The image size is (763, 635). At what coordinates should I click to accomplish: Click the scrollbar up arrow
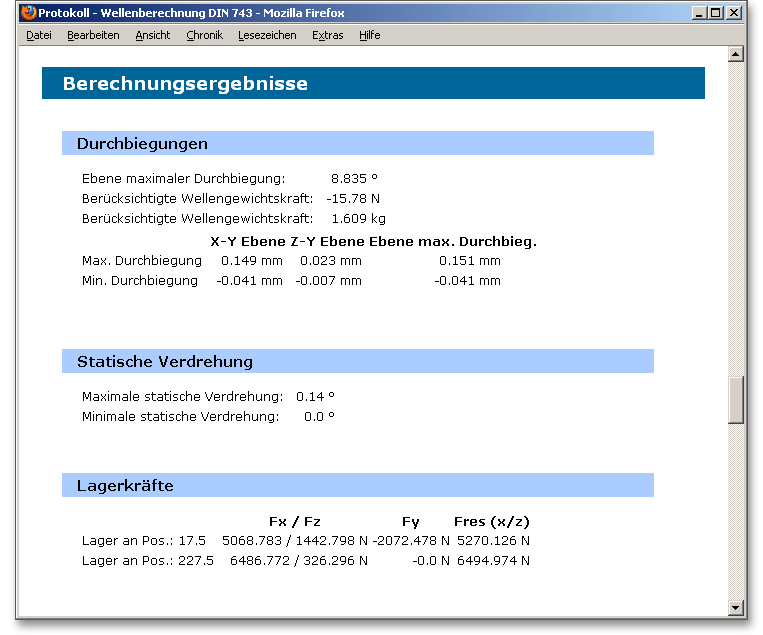pyautogui.click(x=737, y=54)
